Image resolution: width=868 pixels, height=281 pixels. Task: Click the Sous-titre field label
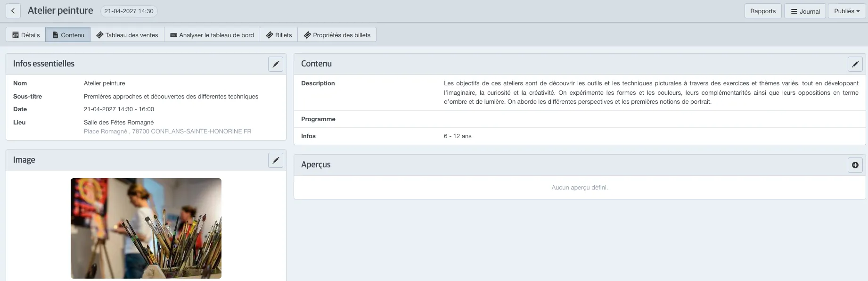[27, 97]
